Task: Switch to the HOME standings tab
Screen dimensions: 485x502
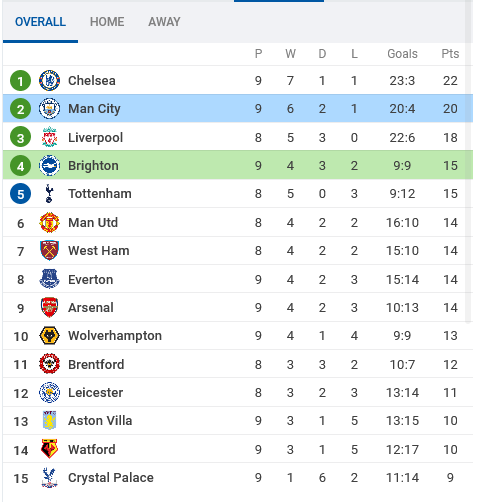Action: tap(107, 22)
